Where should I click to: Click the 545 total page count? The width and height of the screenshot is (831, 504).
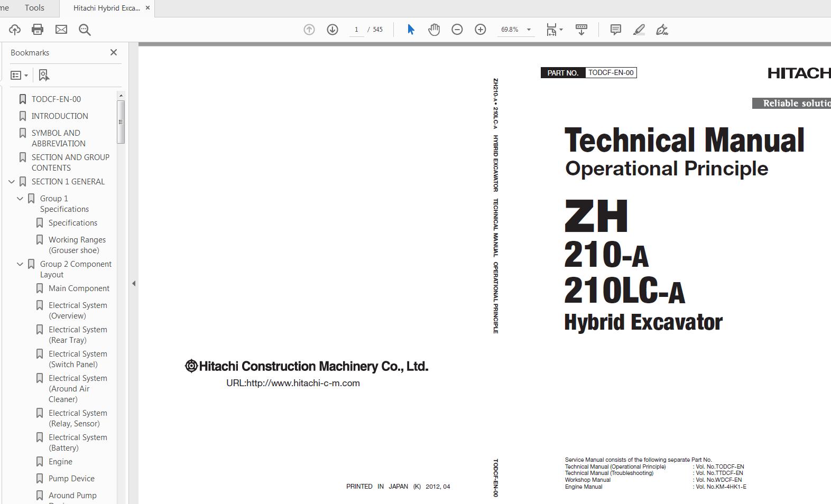pyautogui.click(x=377, y=30)
